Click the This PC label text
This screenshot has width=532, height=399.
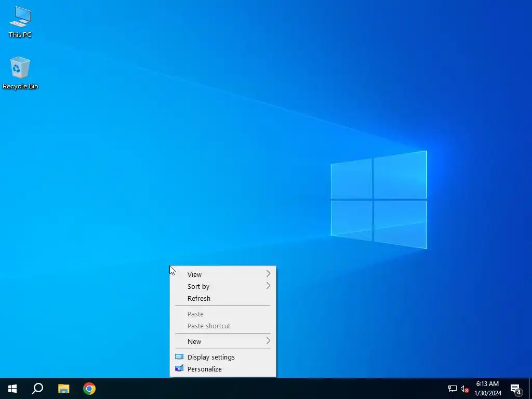(20, 35)
